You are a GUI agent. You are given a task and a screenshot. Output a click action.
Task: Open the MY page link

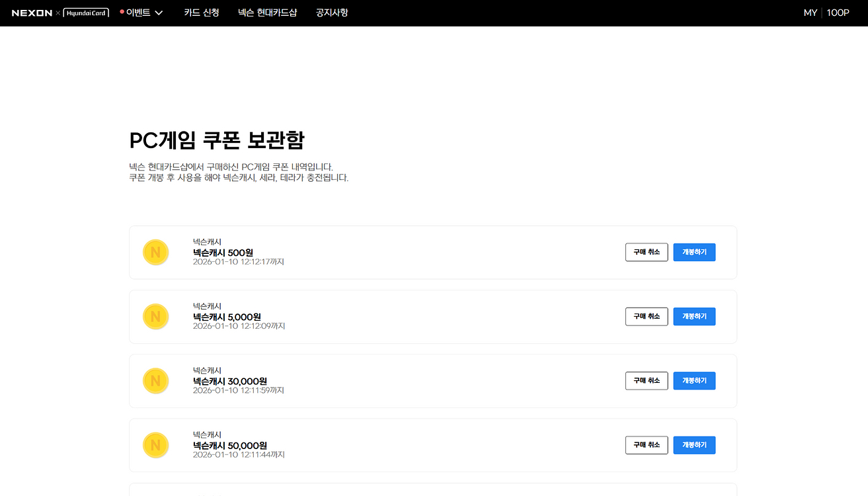[x=810, y=13]
